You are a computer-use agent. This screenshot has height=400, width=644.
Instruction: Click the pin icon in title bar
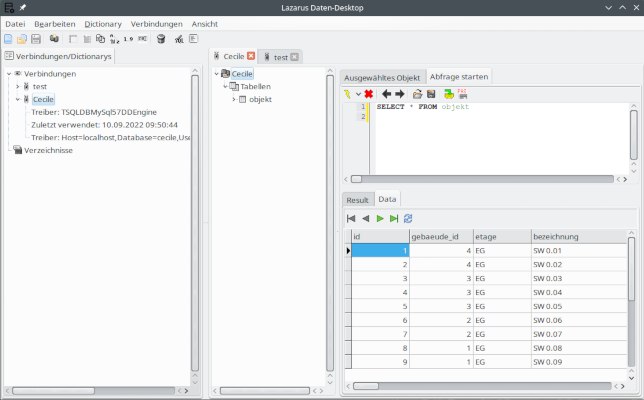point(23,8)
